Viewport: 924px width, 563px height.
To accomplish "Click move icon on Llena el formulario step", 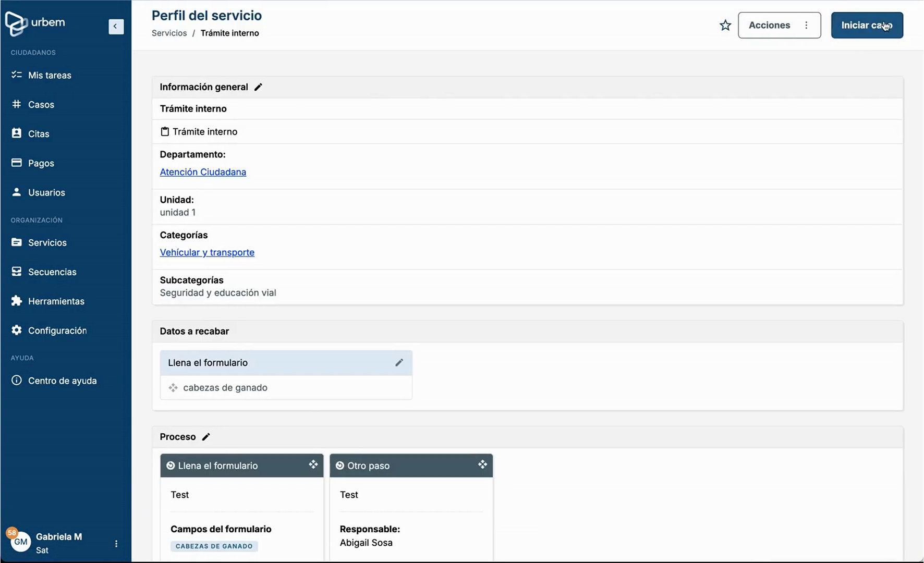I will (313, 464).
